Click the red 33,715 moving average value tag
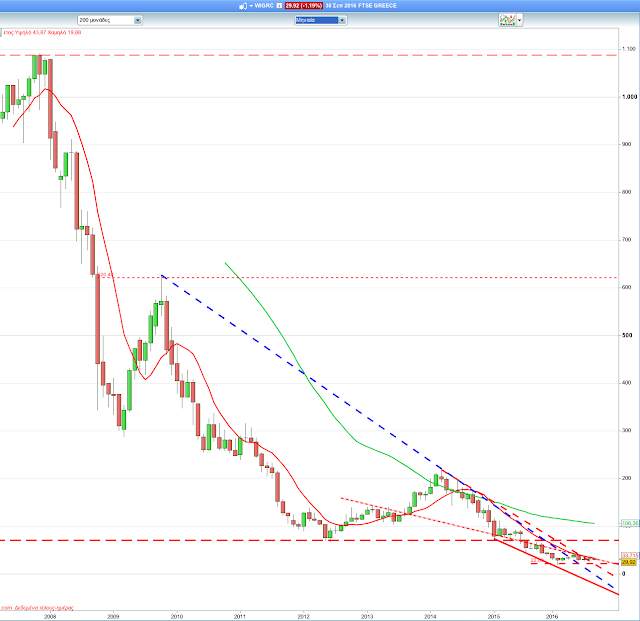640x621 pixels. point(630,556)
